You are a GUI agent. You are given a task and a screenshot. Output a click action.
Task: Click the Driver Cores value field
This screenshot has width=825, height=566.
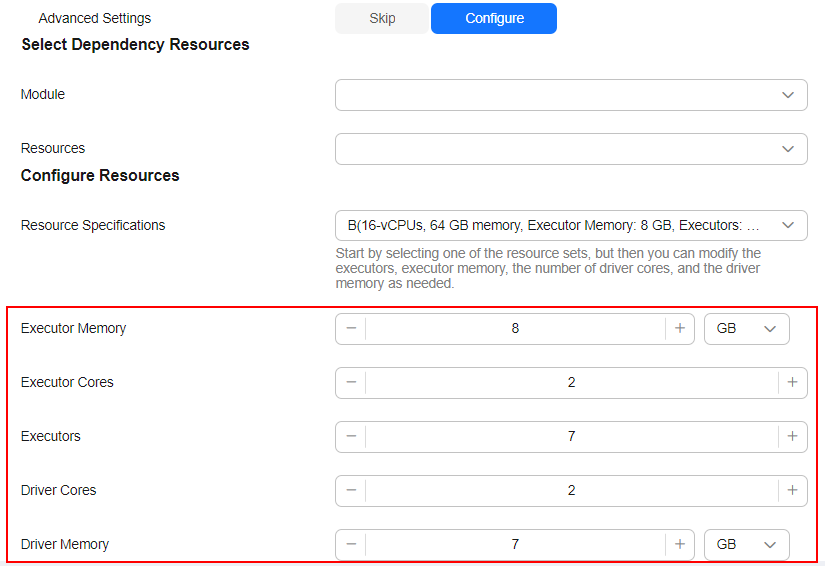pos(571,491)
